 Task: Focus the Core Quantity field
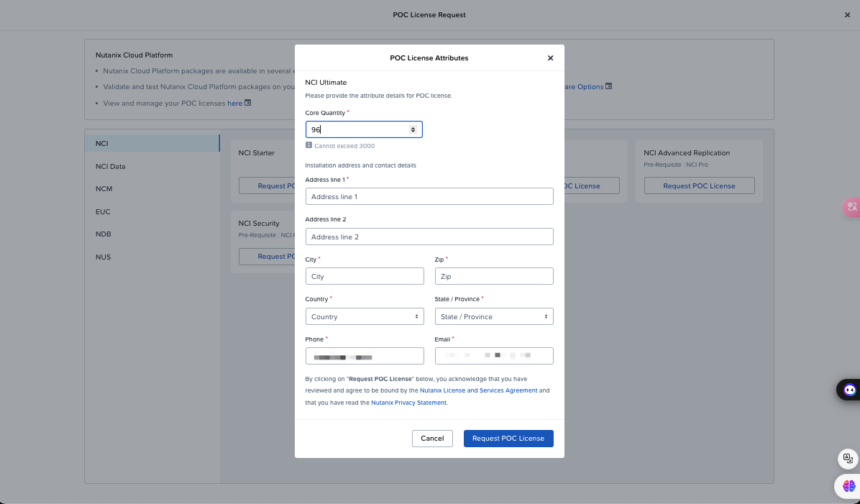[x=364, y=129]
